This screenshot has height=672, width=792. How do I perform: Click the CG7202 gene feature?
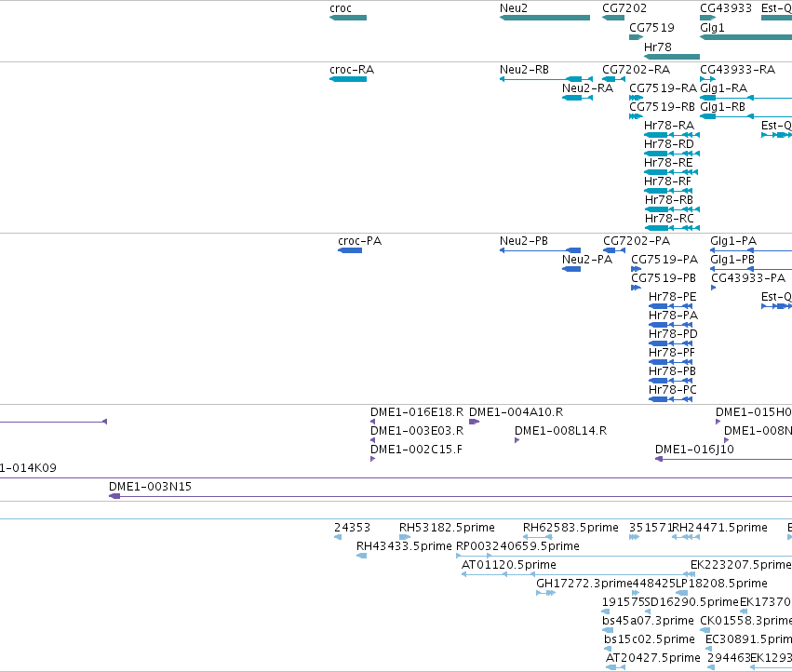613,18
